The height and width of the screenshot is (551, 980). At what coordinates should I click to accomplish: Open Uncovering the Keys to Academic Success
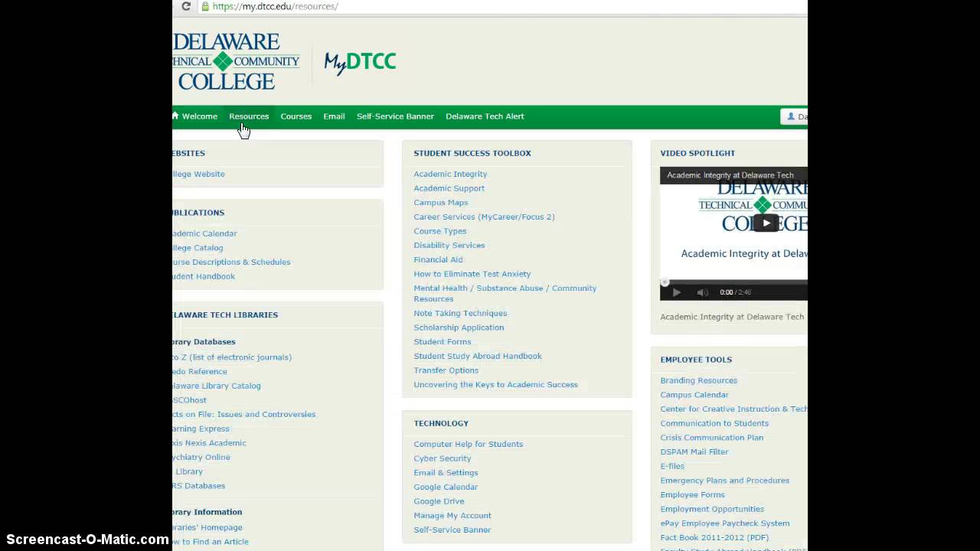point(495,384)
